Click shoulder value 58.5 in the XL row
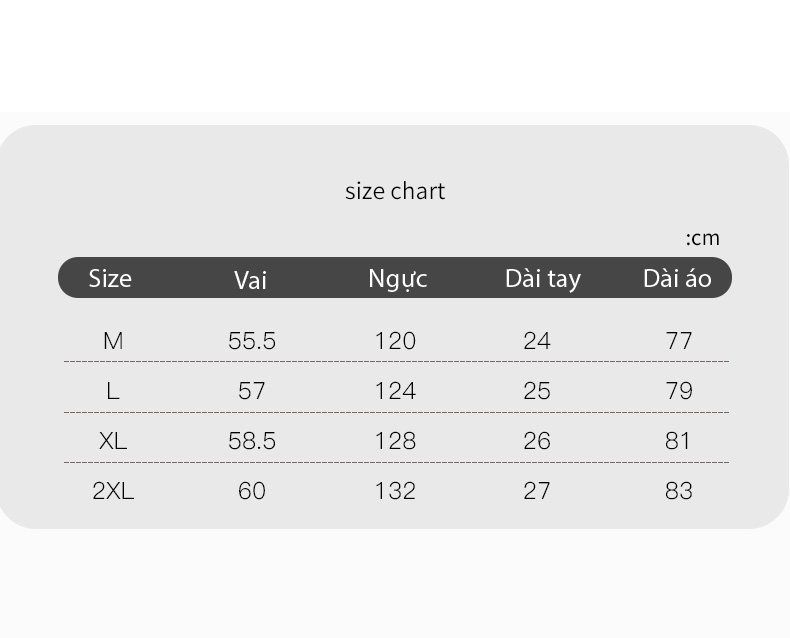 pos(252,441)
